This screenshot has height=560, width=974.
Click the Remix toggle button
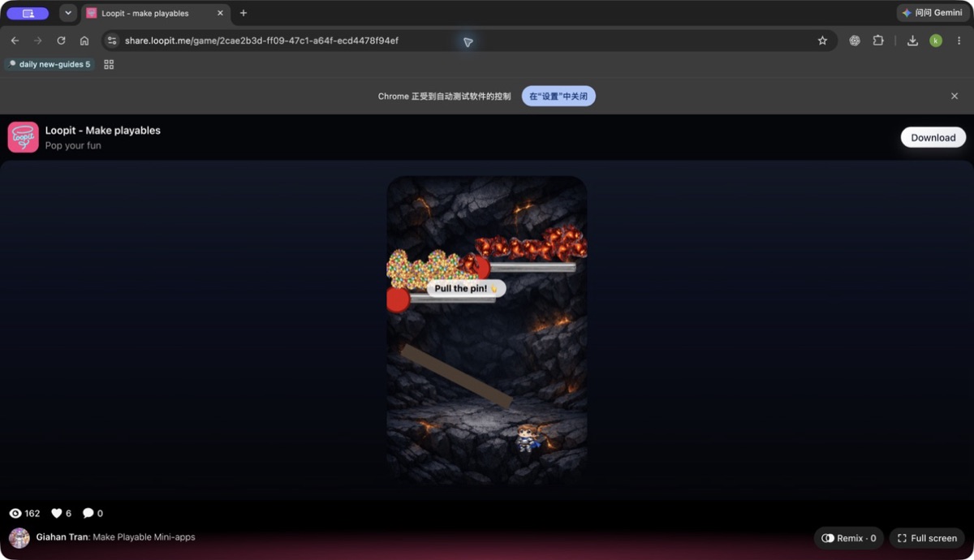point(849,538)
